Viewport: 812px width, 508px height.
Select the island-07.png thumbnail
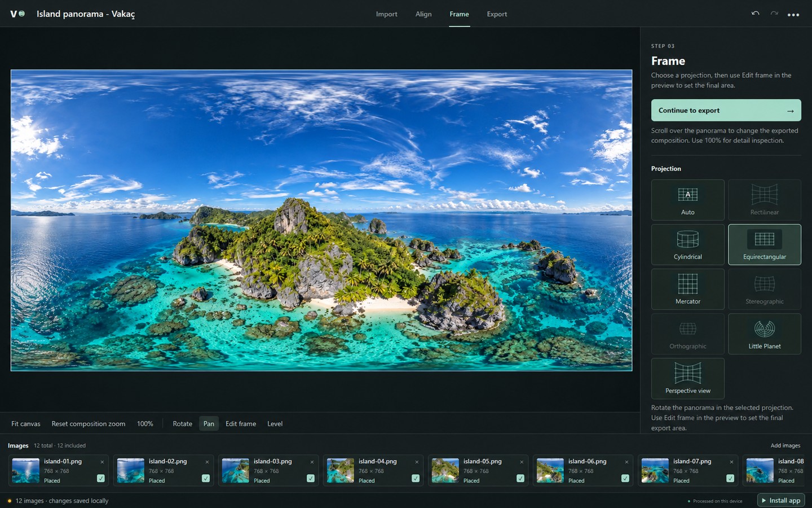(655, 470)
